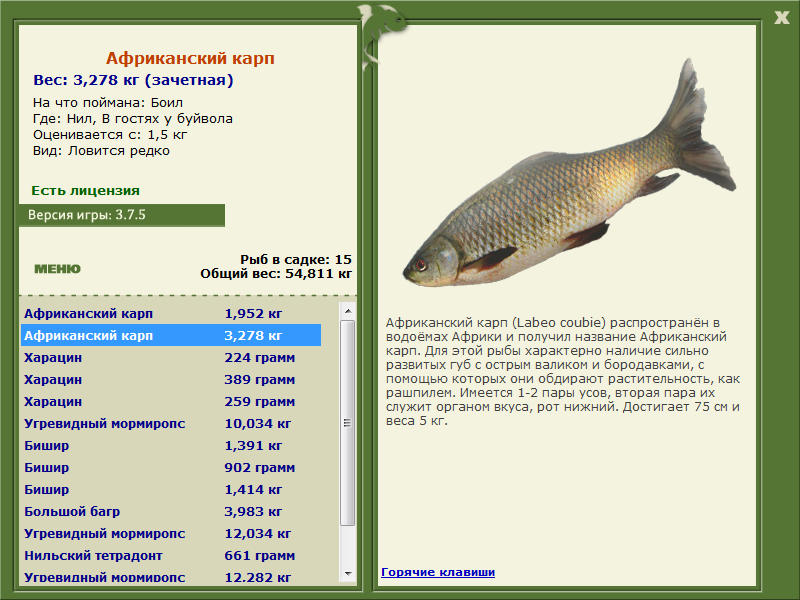Select the Угревидный мормиропс 12,034 кг row
Viewport: 800px width, 600px height.
pos(171,533)
